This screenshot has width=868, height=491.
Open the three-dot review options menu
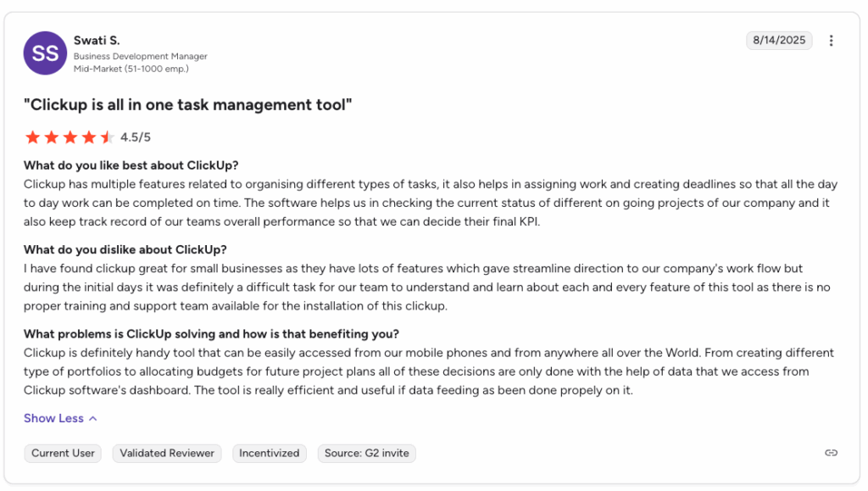(831, 41)
